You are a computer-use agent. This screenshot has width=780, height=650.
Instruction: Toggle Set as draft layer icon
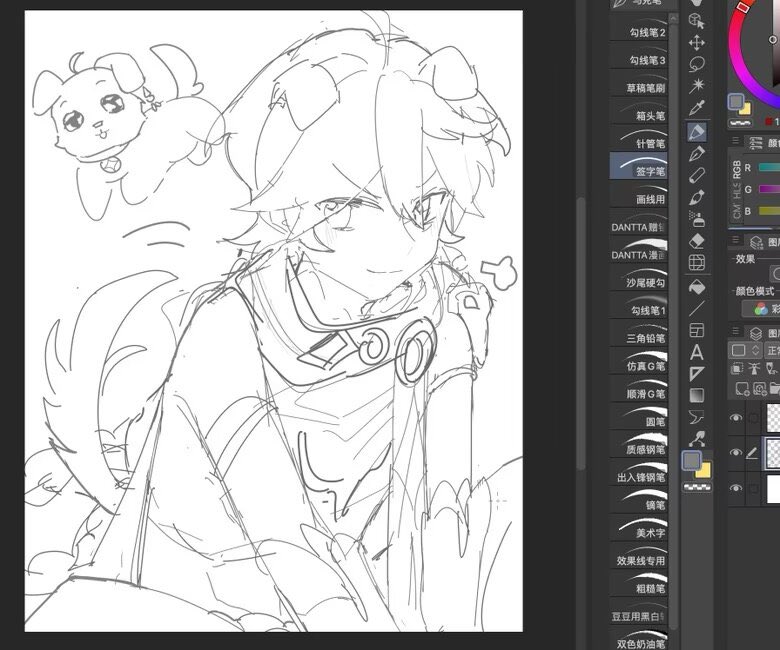[772, 369]
